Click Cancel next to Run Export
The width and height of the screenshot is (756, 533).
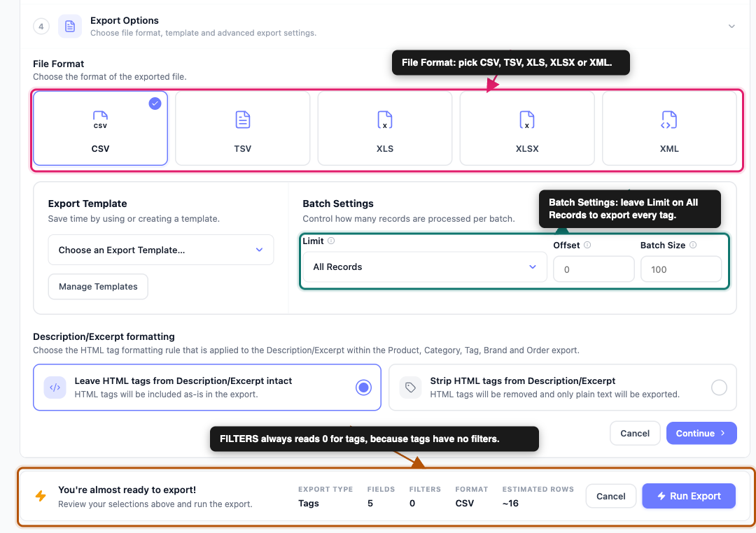(610, 496)
